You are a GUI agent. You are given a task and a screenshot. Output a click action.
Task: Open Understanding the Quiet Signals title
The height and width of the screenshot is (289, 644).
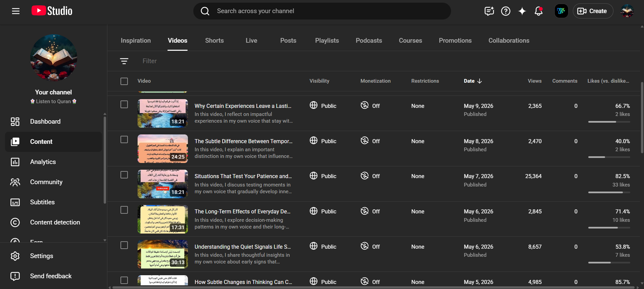pyautogui.click(x=243, y=247)
